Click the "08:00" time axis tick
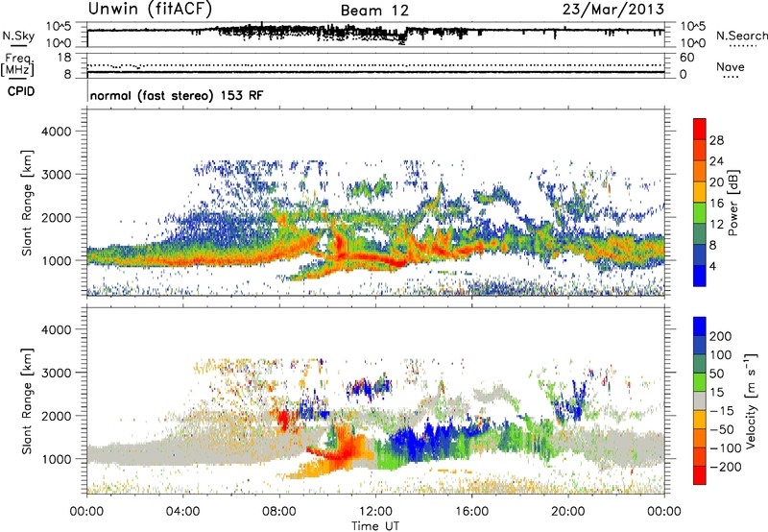The width and height of the screenshot is (768, 532). coord(279,512)
